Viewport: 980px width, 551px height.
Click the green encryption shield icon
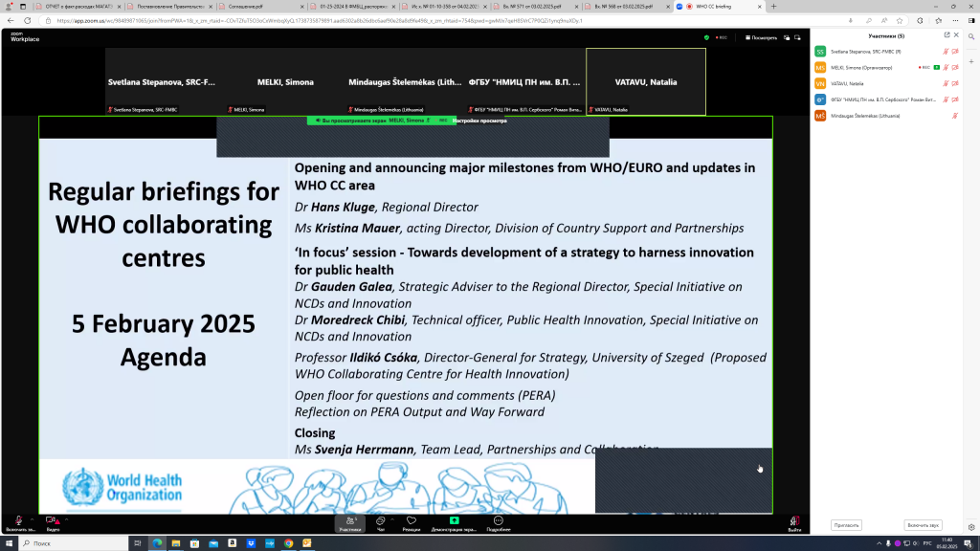tap(706, 37)
